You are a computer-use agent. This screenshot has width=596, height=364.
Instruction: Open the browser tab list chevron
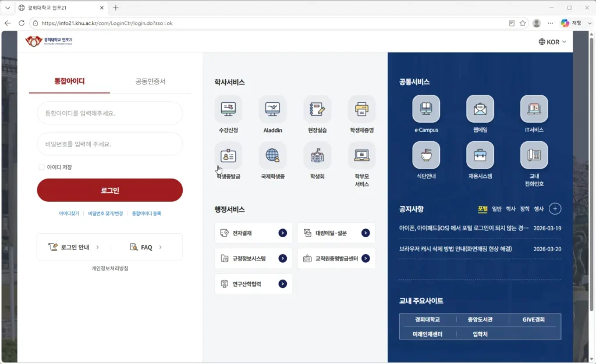click(x=8, y=8)
